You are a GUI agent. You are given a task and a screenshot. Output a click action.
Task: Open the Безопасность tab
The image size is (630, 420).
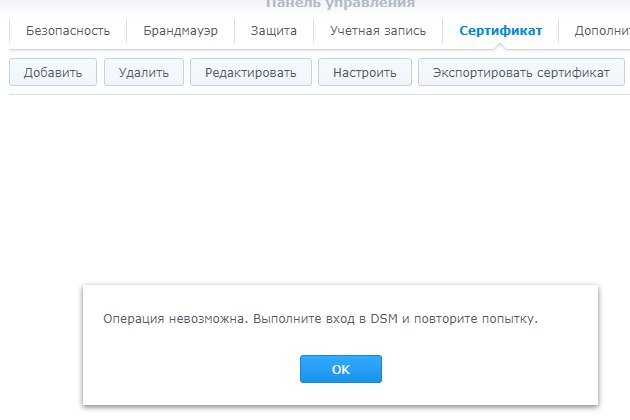point(68,31)
